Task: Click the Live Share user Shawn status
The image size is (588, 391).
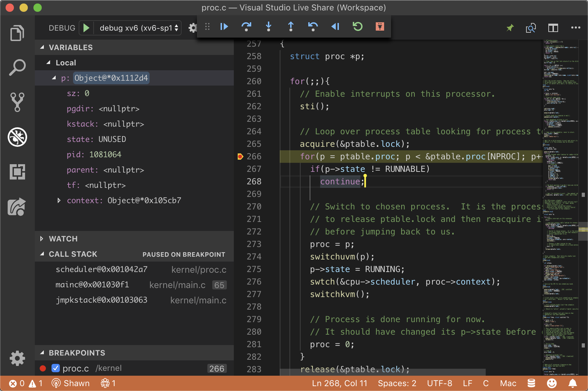Action: point(71,383)
